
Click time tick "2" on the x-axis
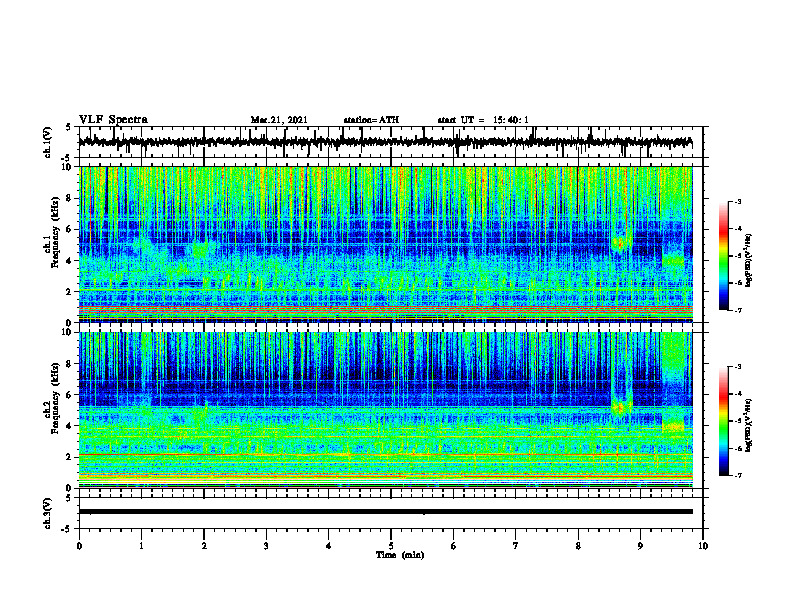tap(204, 546)
